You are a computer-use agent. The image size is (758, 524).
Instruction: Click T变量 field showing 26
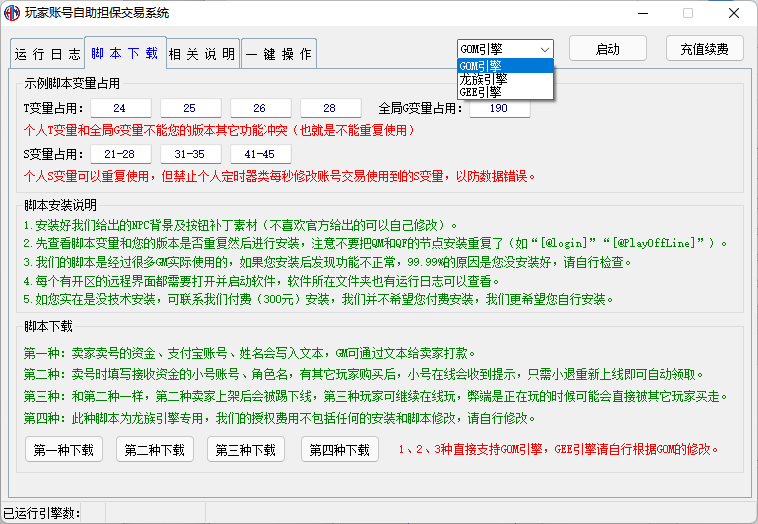point(261,108)
